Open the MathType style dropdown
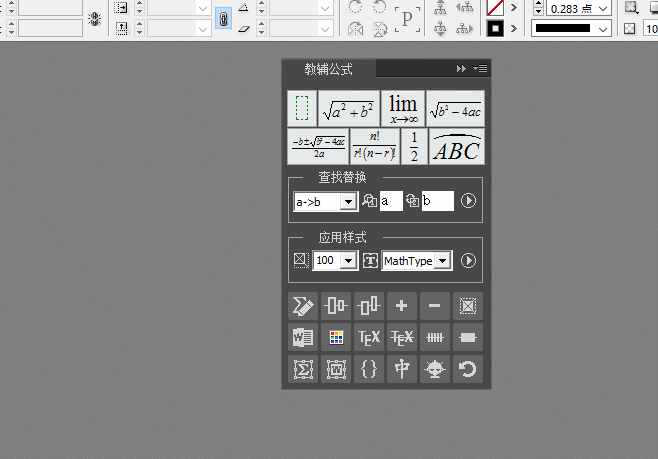658x459 pixels. [x=442, y=261]
